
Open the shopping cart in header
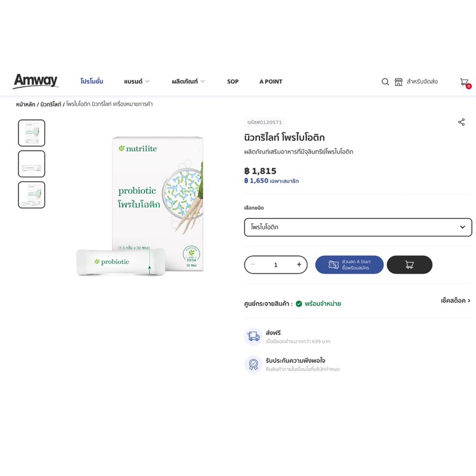coord(465,83)
